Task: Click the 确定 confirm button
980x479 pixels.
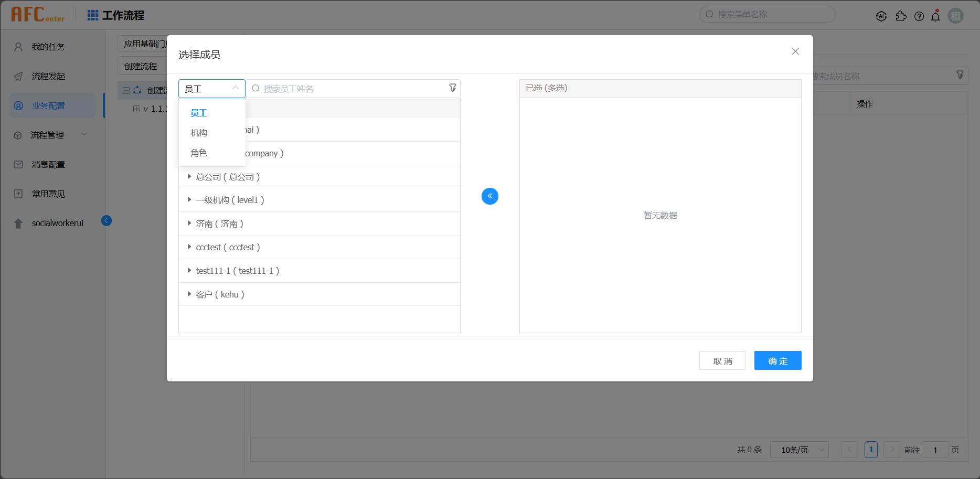Action: click(777, 361)
